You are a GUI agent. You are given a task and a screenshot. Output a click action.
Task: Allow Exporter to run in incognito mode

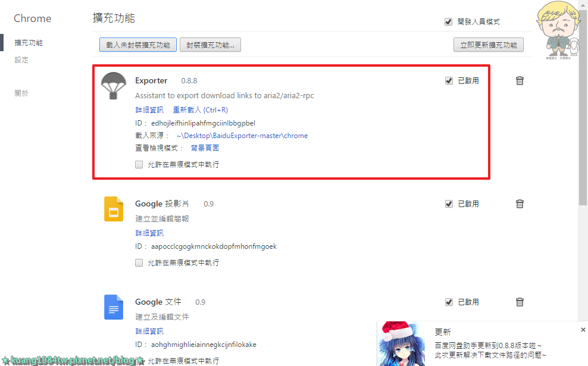point(139,165)
